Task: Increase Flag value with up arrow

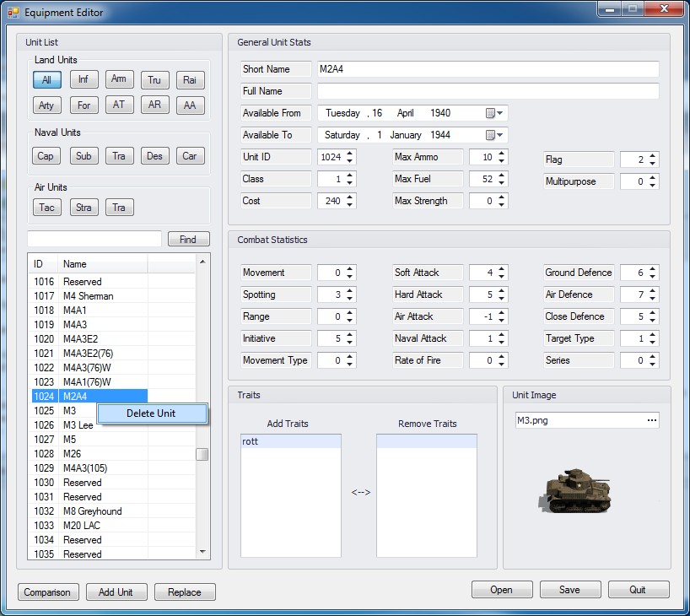Action: 653,156
